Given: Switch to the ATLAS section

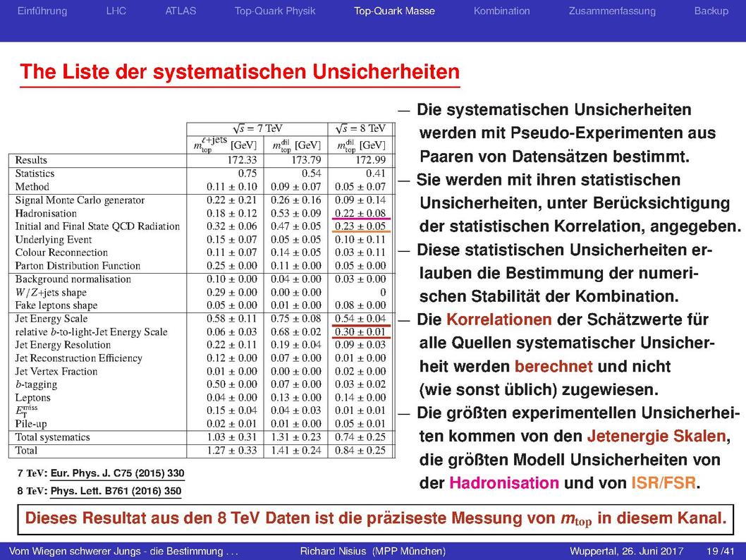Looking at the screenshot, I should tap(181, 11).
